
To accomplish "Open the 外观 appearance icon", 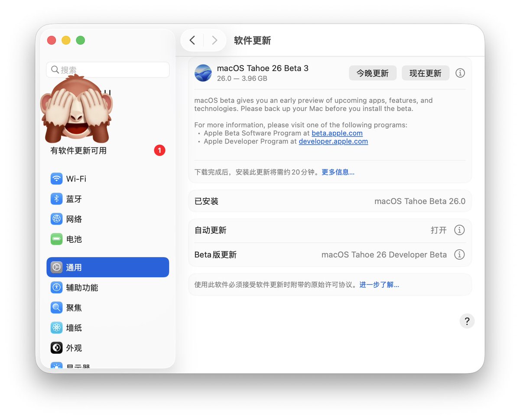I will tap(57, 348).
